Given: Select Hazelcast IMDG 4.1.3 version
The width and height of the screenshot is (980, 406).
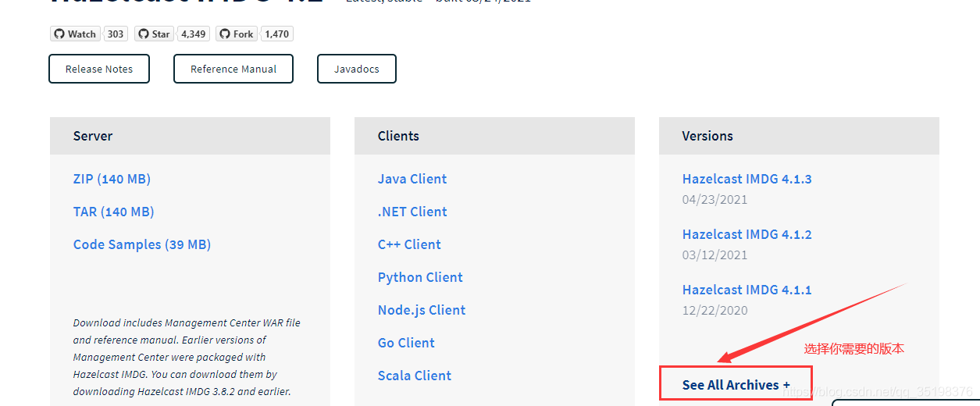Looking at the screenshot, I should click(x=747, y=179).
